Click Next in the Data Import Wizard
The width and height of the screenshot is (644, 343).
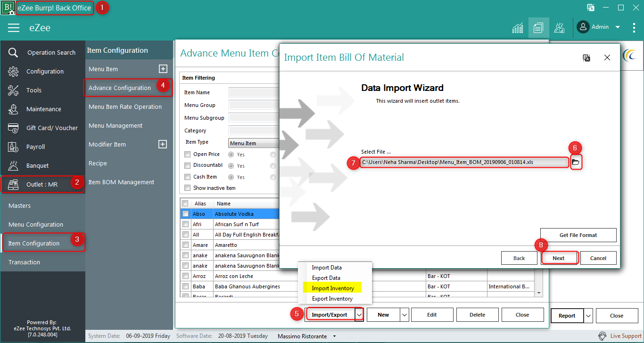(559, 258)
